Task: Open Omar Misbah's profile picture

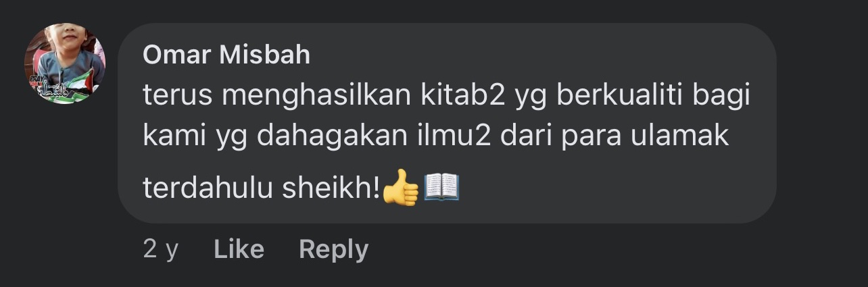Action: [65, 64]
